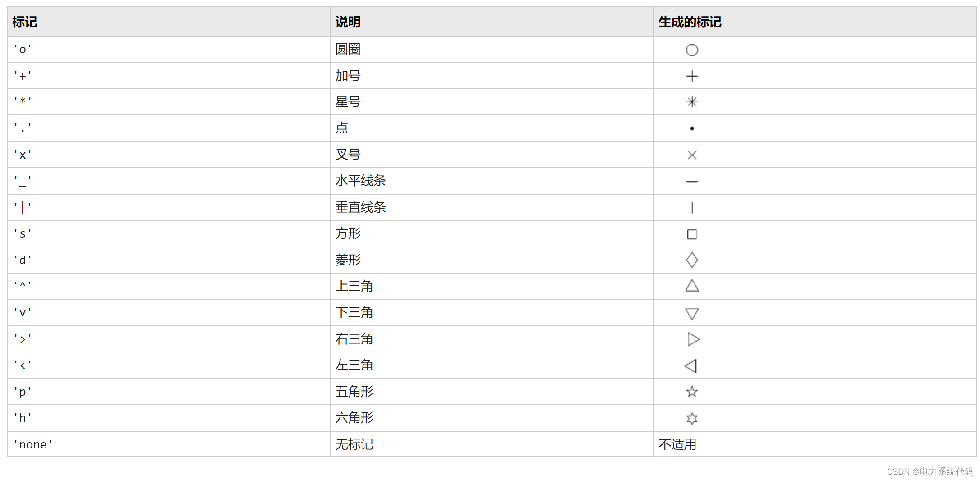Click the five-pointed star marker symbol
This screenshot has height=480, width=980.
tap(692, 392)
